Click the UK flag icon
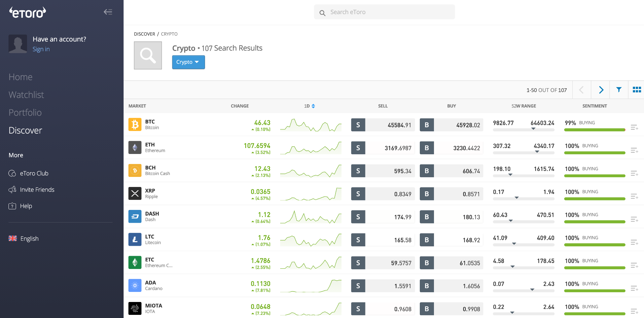This screenshot has height=318, width=644. (13, 238)
